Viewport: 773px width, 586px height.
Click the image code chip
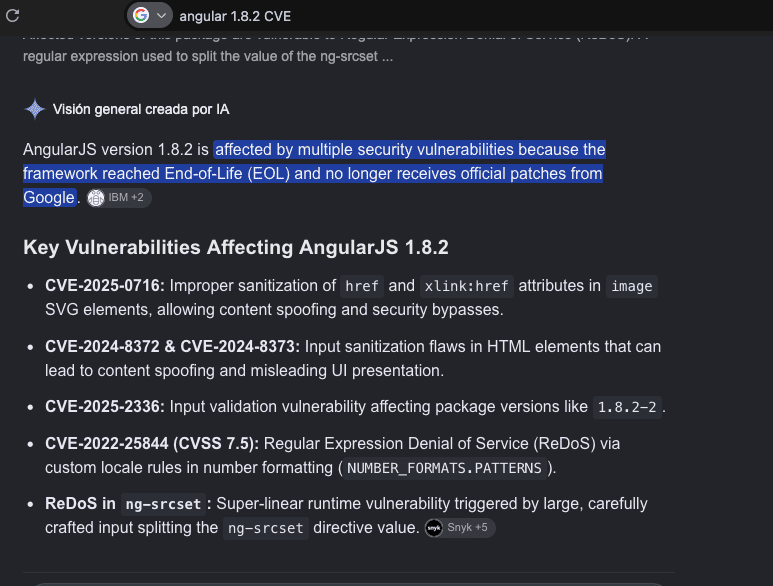pyautogui.click(x=632, y=286)
